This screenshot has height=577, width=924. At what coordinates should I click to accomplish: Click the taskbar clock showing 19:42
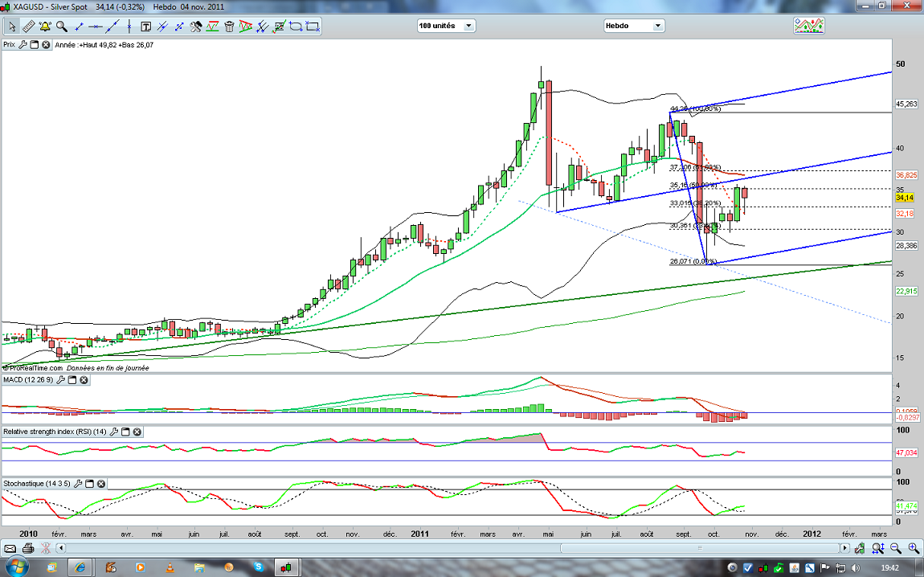click(889, 568)
